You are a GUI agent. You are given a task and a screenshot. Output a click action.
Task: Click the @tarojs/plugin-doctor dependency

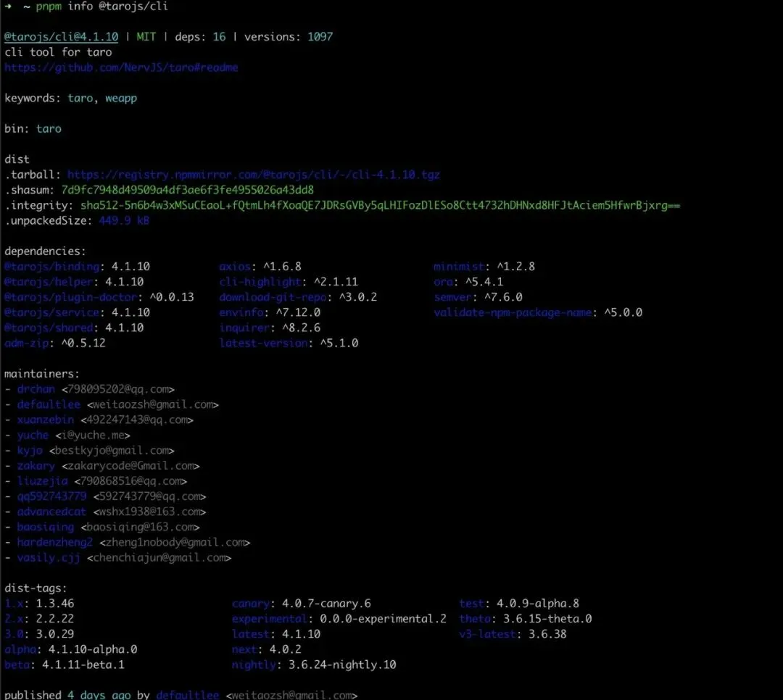coord(71,298)
